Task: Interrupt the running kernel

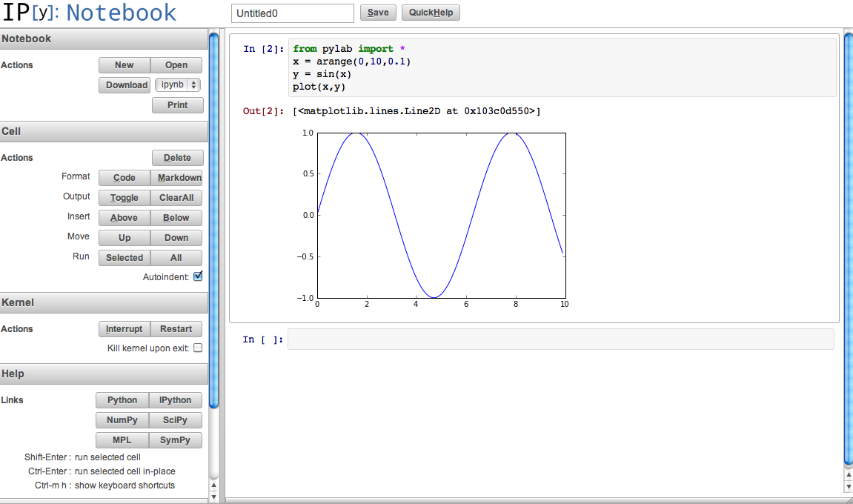Action: click(x=124, y=328)
